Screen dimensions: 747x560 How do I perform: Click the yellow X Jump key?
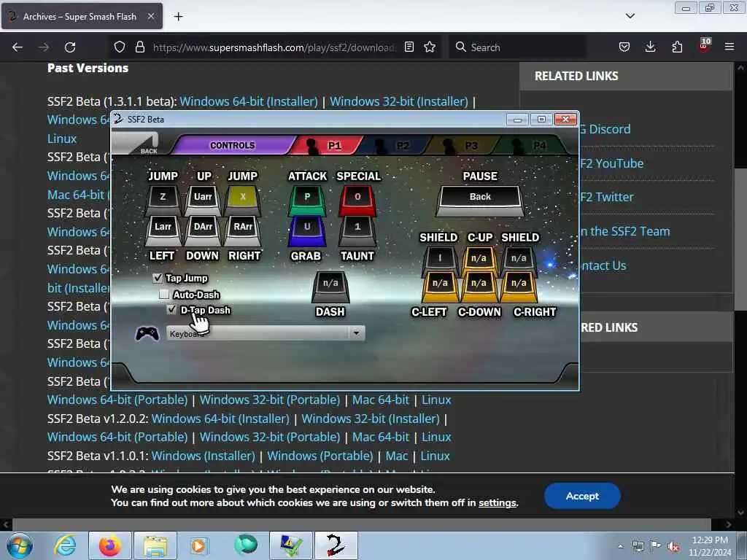pos(243,200)
